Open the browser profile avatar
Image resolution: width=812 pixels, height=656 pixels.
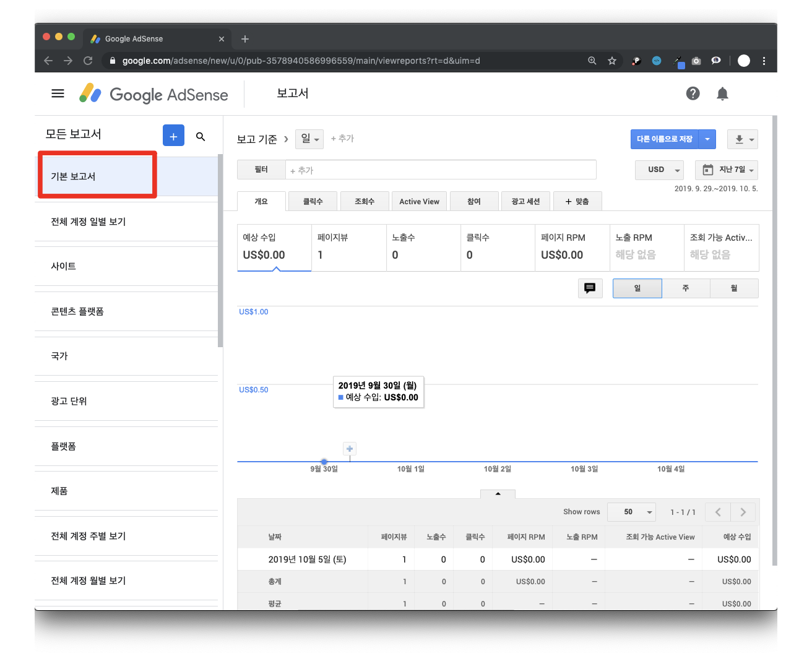coord(744,61)
